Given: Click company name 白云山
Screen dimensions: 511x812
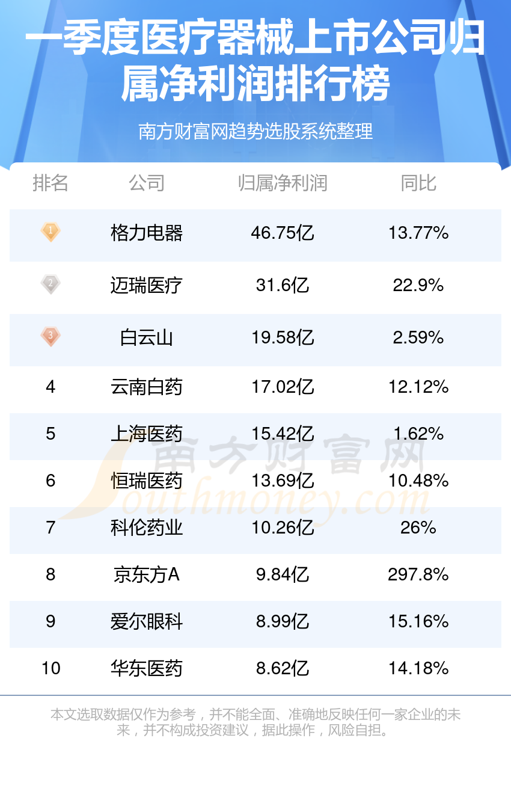Looking at the screenshot, I should (147, 337).
